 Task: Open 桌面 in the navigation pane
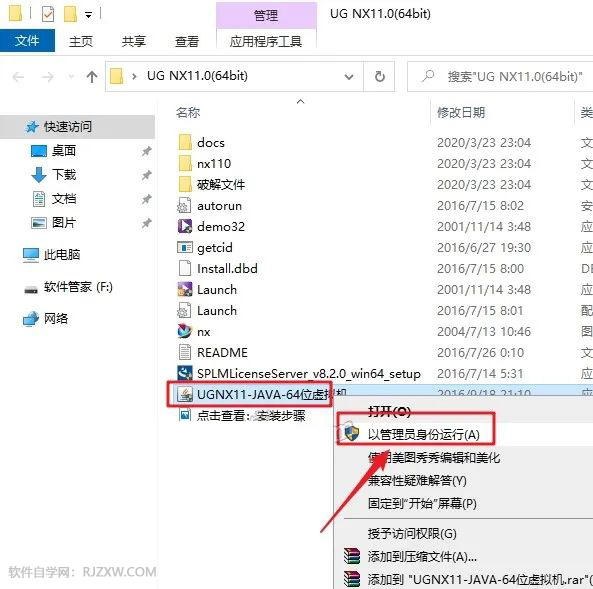click(64, 151)
